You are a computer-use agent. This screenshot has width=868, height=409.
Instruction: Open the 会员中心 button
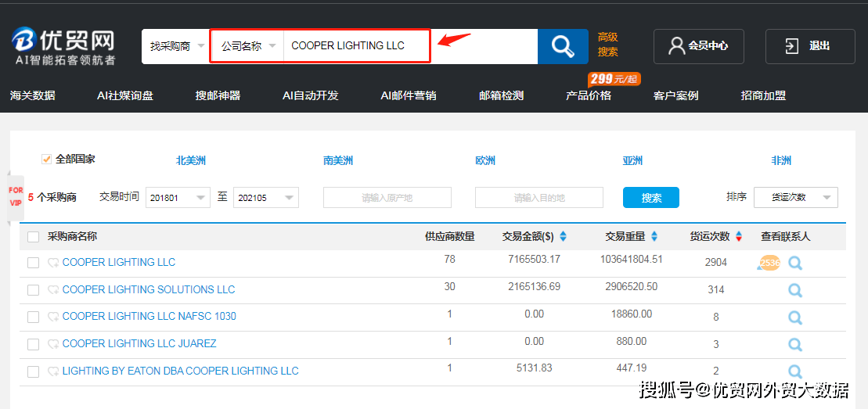point(698,46)
